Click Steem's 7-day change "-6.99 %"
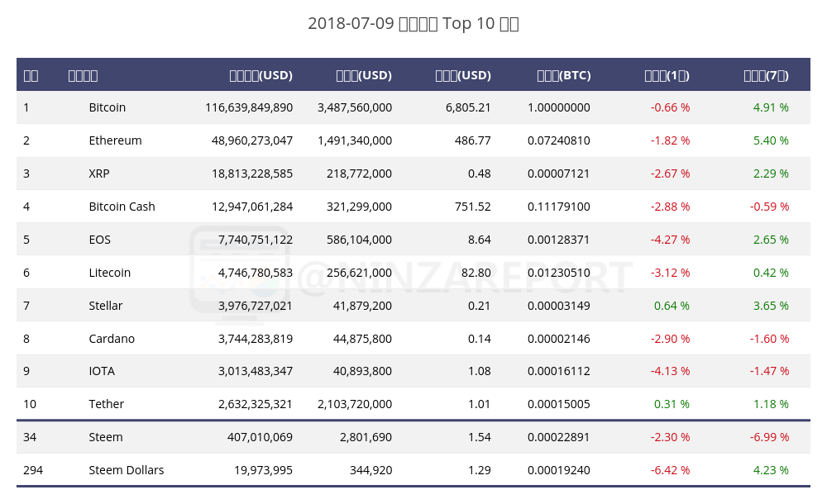 [x=769, y=438]
